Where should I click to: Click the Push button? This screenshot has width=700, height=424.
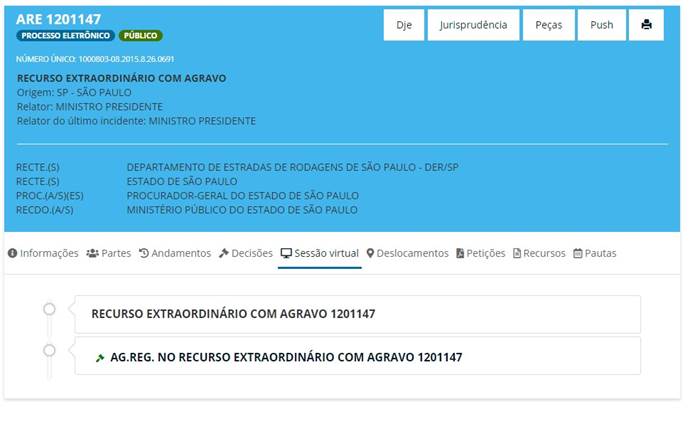click(x=601, y=25)
